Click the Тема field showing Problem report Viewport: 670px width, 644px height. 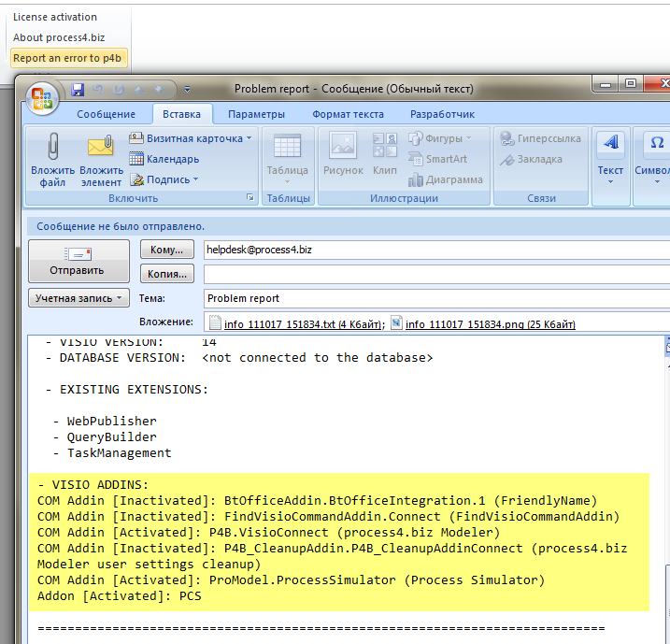tap(436, 298)
